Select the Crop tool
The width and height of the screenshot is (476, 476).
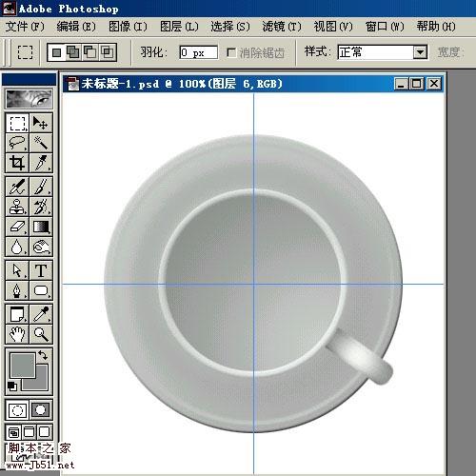pos(17,163)
